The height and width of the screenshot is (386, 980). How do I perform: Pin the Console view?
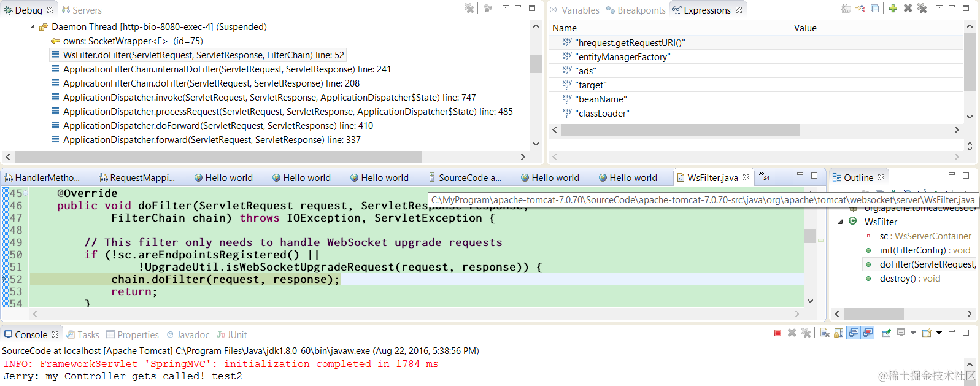pos(886,333)
